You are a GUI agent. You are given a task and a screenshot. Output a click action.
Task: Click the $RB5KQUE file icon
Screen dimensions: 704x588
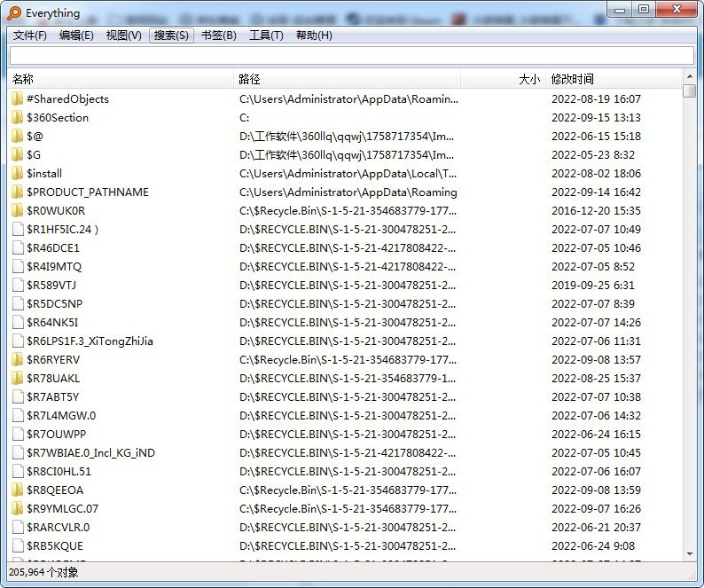[x=18, y=546]
